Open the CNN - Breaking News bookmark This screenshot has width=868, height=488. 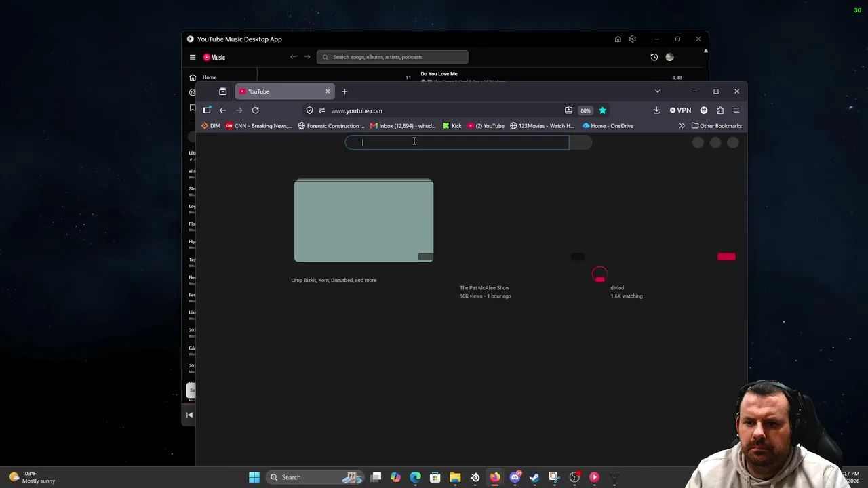259,126
